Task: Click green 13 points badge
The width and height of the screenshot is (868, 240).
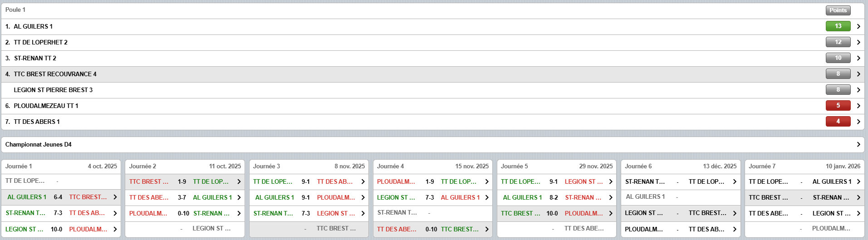Action: (x=838, y=26)
